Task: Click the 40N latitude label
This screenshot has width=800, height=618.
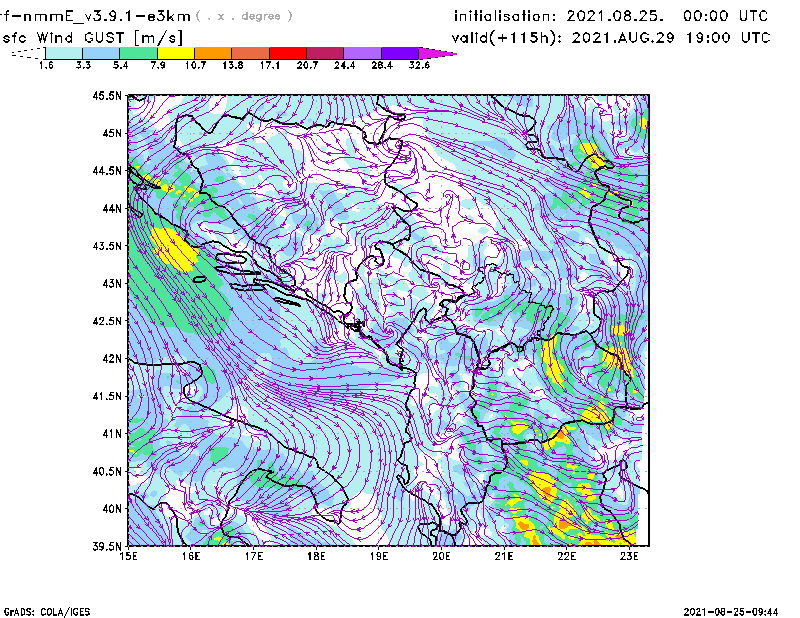Action: tap(112, 509)
